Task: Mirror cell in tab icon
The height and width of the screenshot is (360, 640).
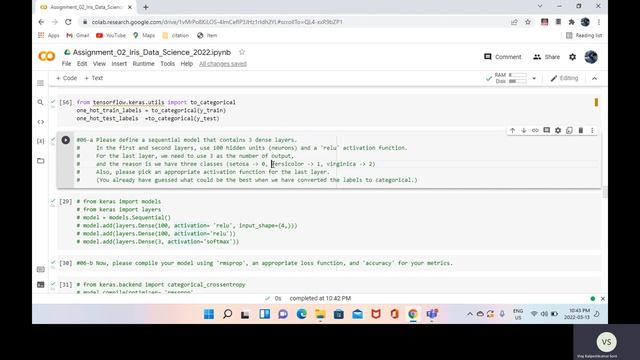Action: pos(569,131)
